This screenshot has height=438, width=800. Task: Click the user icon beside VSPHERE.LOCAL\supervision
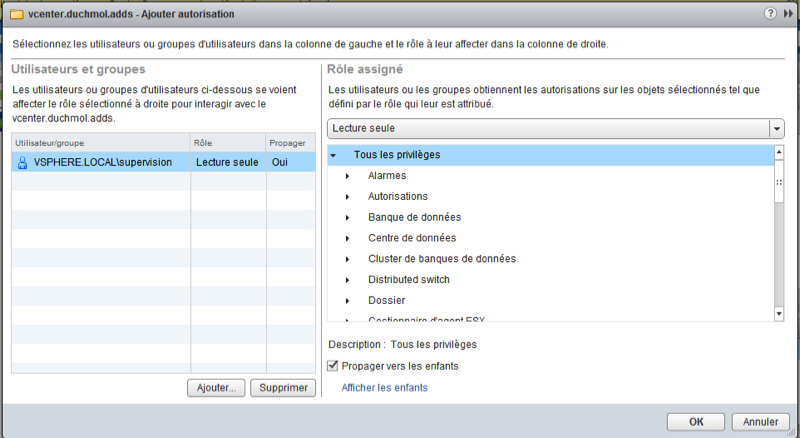[22, 162]
